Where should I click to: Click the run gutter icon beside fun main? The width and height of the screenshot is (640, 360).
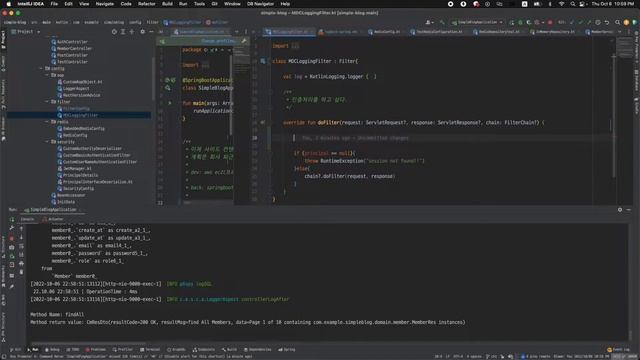170,103
